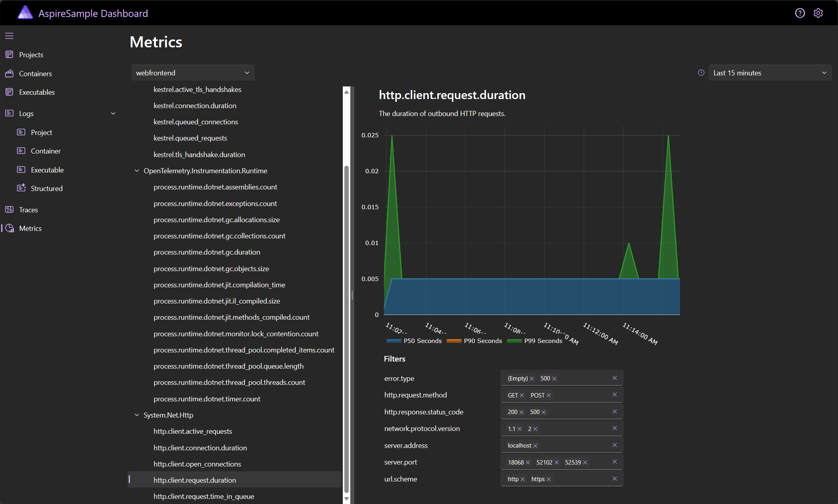Viewport: 838px width, 504px height.
Task: Select http.client.active_requests metric
Action: click(x=193, y=431)
